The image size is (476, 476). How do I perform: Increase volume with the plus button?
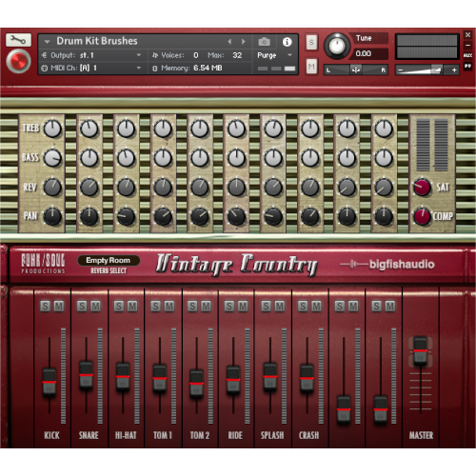coord(454,69)
